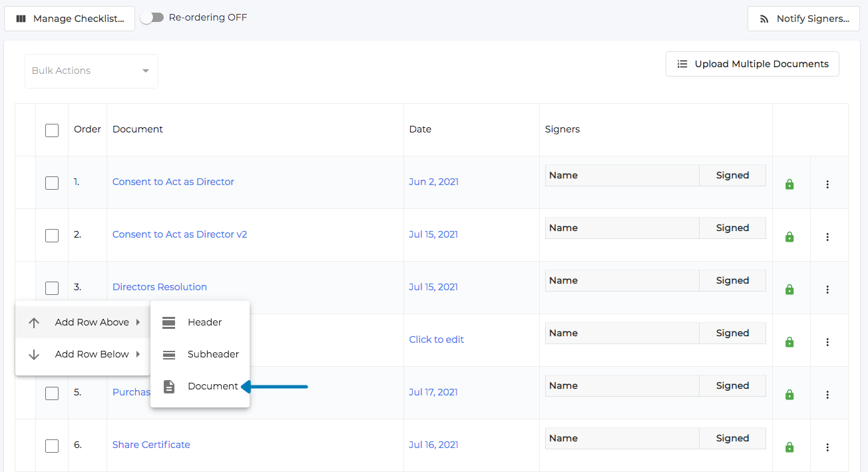Click the green lock on Share Certificate row
This screenshot has width=868, height=472.
(789, 447)
